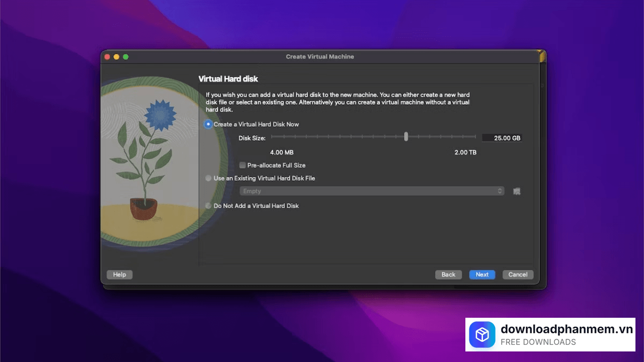Cancel the Create Virtual Machine wizard
This screenshot has height=362, width=644.
pos(517,275)
